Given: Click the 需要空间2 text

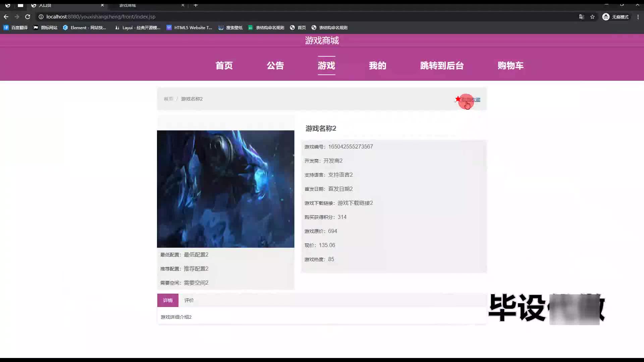Looking at the screenshot, I should [x=196, y=283].
